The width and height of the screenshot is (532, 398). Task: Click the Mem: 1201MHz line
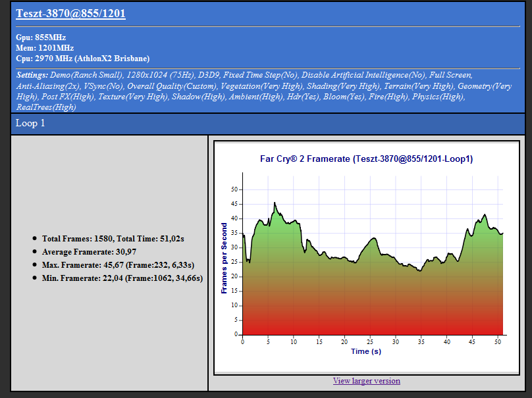click(45, 48)
